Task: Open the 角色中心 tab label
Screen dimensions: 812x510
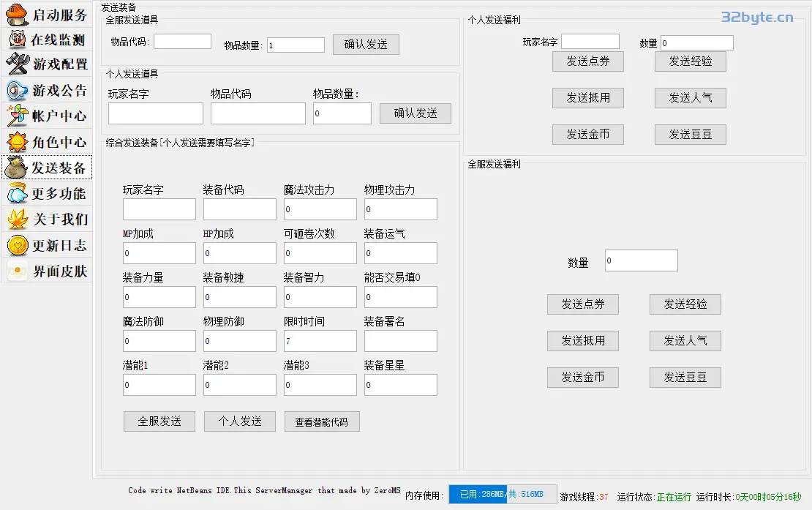Action: [59, 142]
